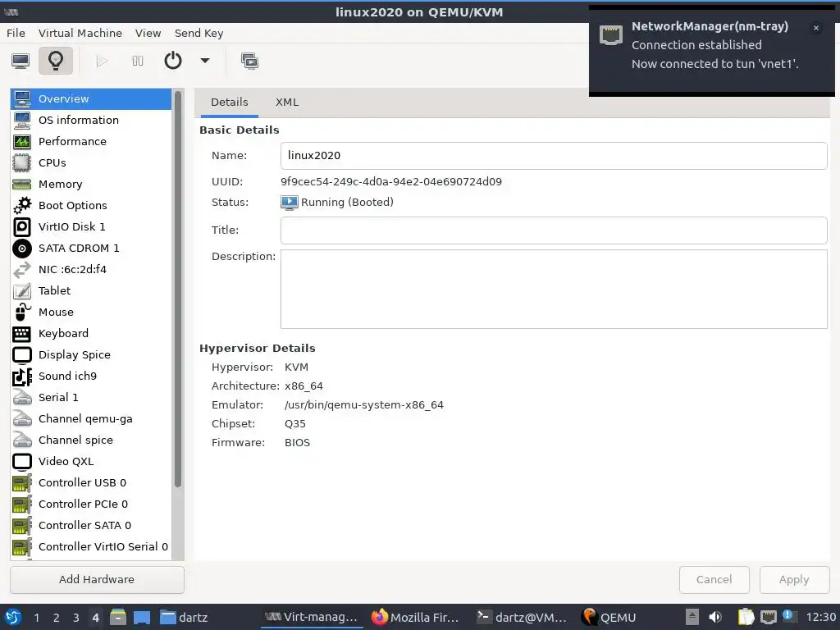Open the Send Key menu
840x630 pixels.
click(x=199, y=33)
